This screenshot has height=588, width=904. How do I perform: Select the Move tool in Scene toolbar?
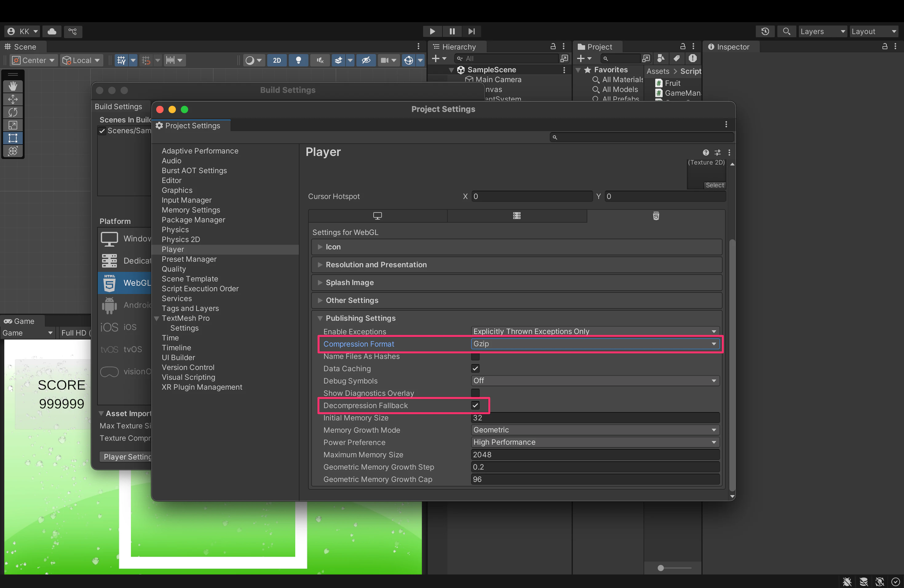tap(13, 100)
